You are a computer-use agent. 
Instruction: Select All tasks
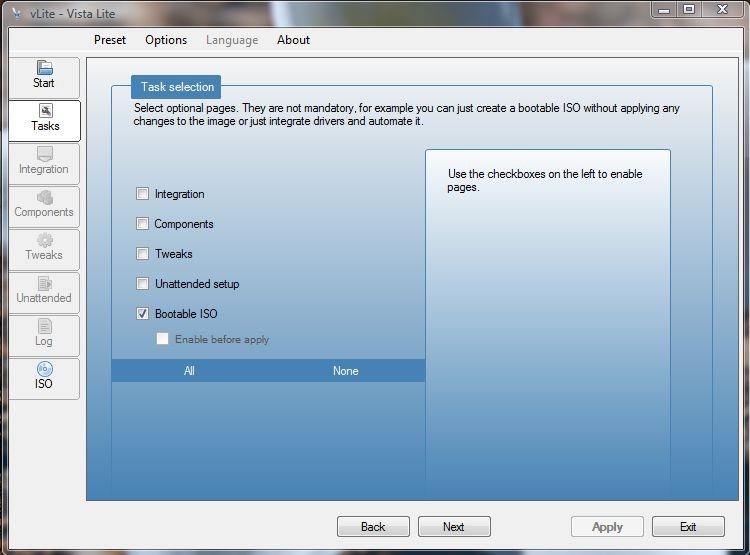189,371
